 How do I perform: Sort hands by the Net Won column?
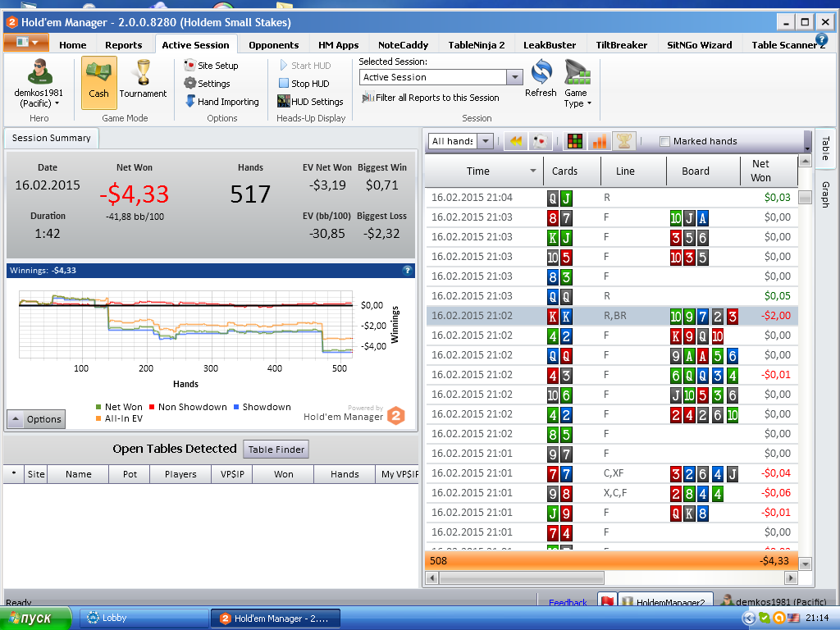coord(768,171)
